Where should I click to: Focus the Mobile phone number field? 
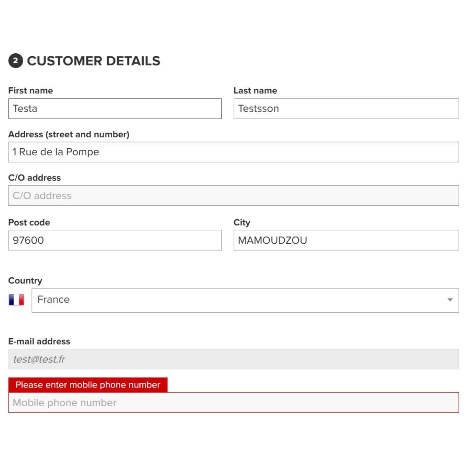tap(234, 403)
